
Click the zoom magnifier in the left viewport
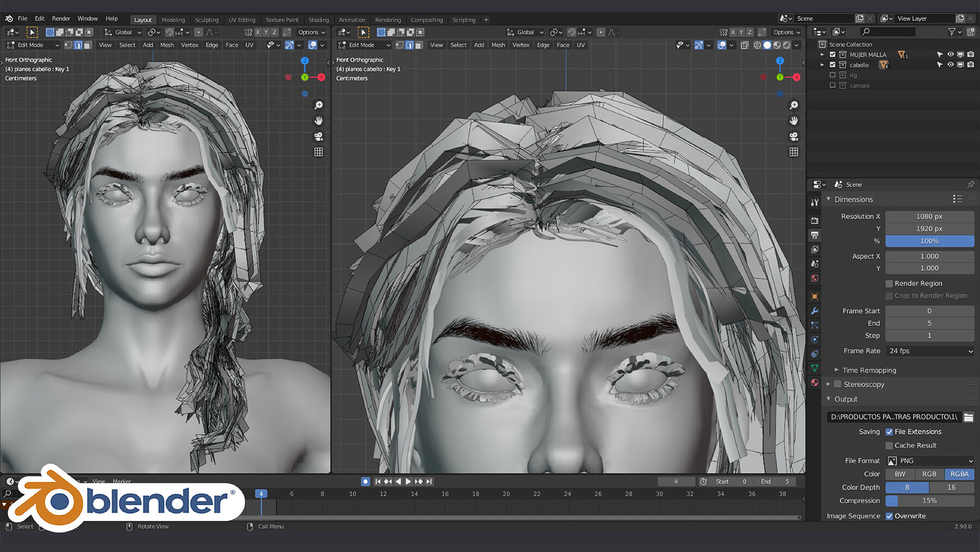(318, 105)
